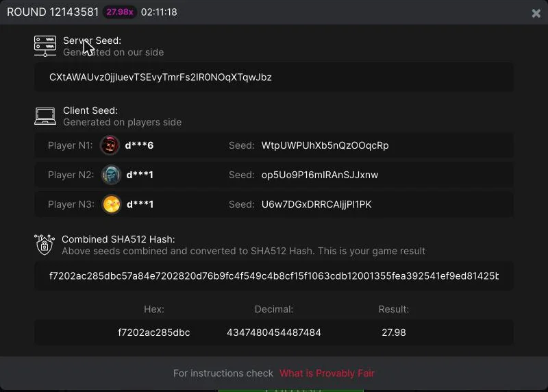Click the server seed icon

pos(45,46)
